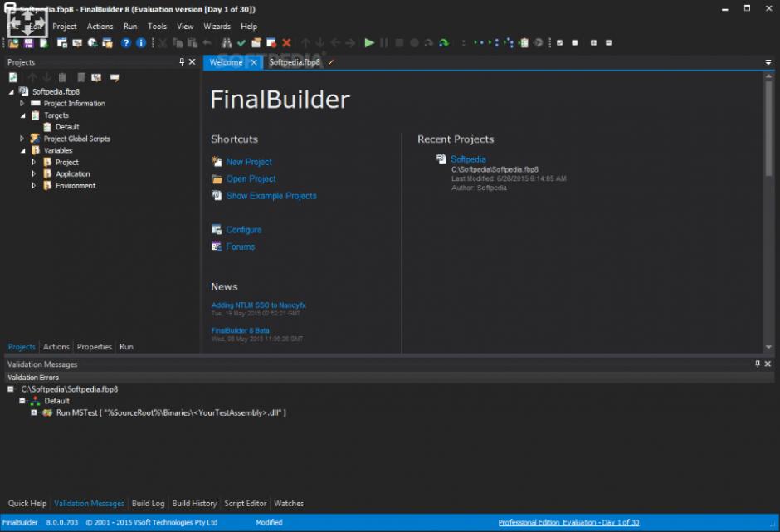780x532 pixels.
Task: Collapse the C:\Softpedia\Softpedia.fbp8 validation node
Action: (11, 389)
